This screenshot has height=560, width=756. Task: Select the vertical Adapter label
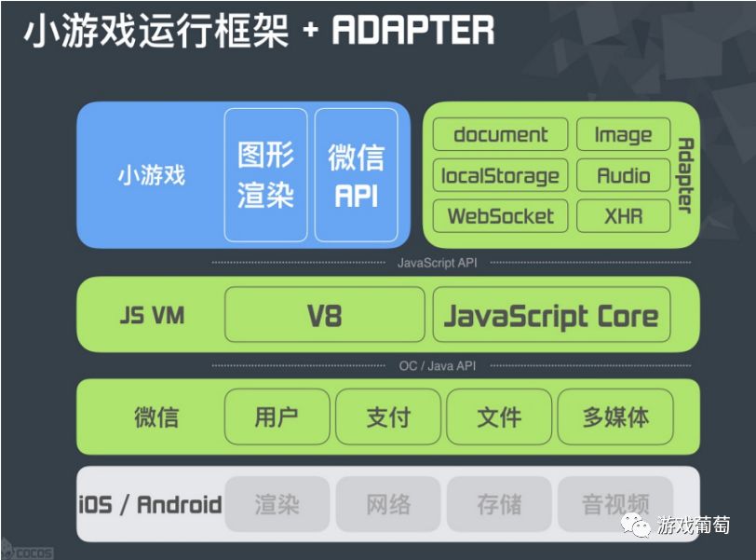tap(685, 175)
